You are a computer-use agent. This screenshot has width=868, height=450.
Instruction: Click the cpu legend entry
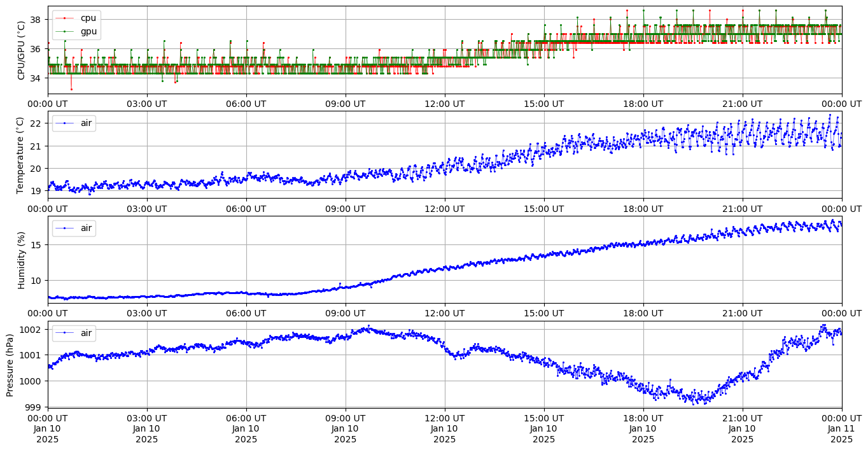click(76, 18)
